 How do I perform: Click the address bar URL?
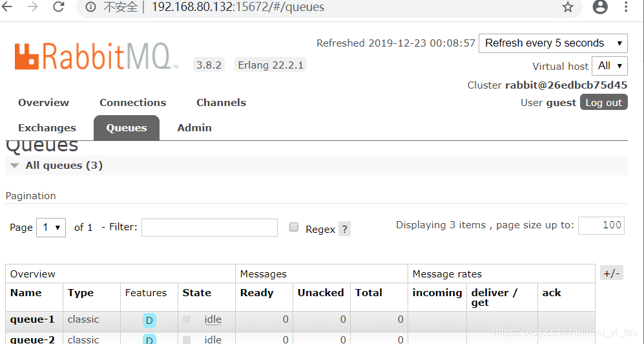click(238, 7)
